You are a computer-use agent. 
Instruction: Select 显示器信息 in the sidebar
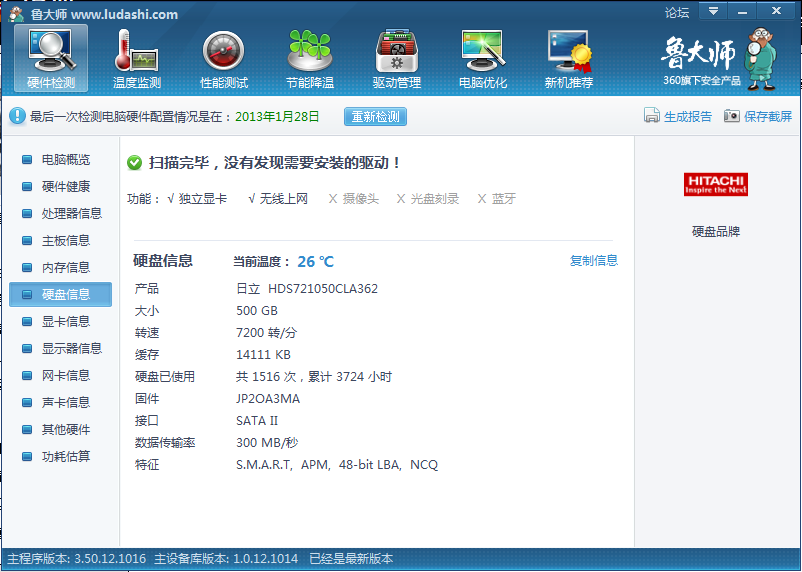coord(60,348)
